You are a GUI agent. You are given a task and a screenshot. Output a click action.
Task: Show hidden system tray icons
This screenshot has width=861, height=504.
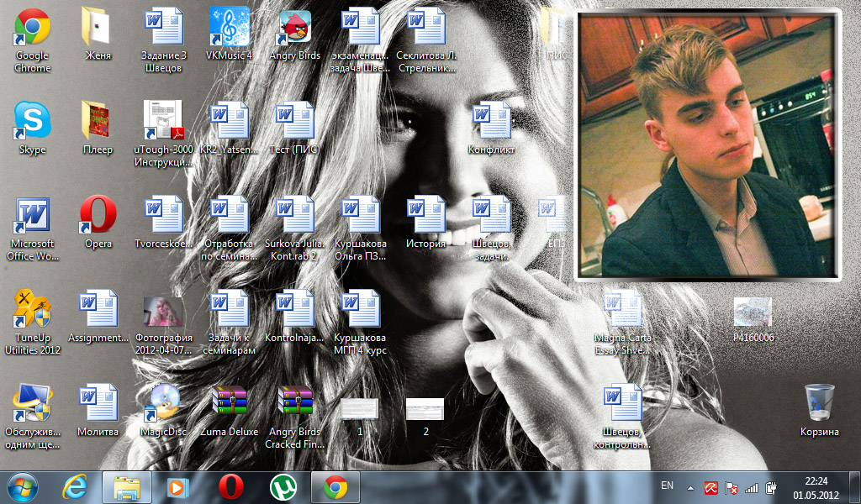click(x=691, y=487)
